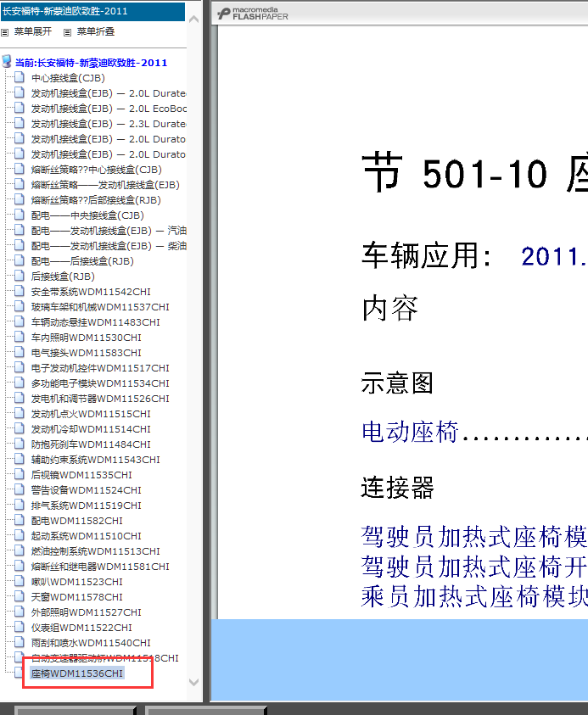
Task: Open 中心接线盒(CJB) document
Action: coord(68,78)
